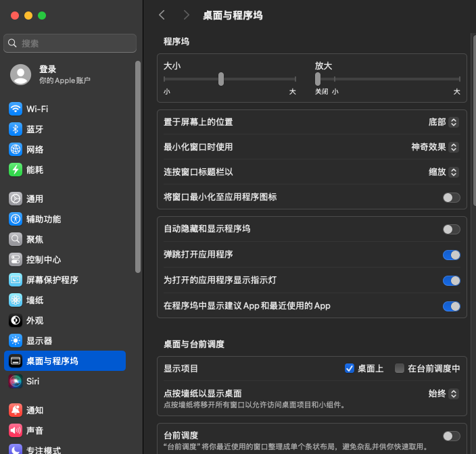
Task: Go to 通知 settings in sidebar
Action: coord(35,410)
